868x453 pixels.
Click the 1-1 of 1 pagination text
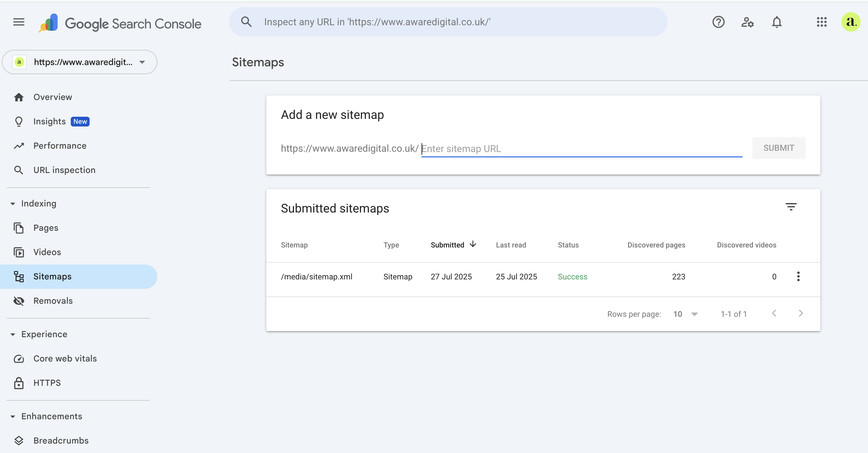coord(733,314)
